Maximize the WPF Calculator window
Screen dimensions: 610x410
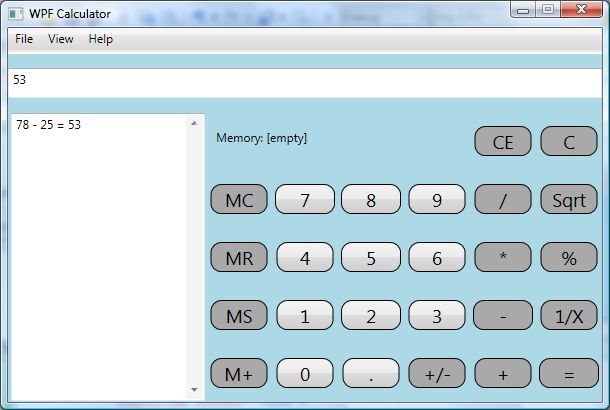click(x=548, y=10)
